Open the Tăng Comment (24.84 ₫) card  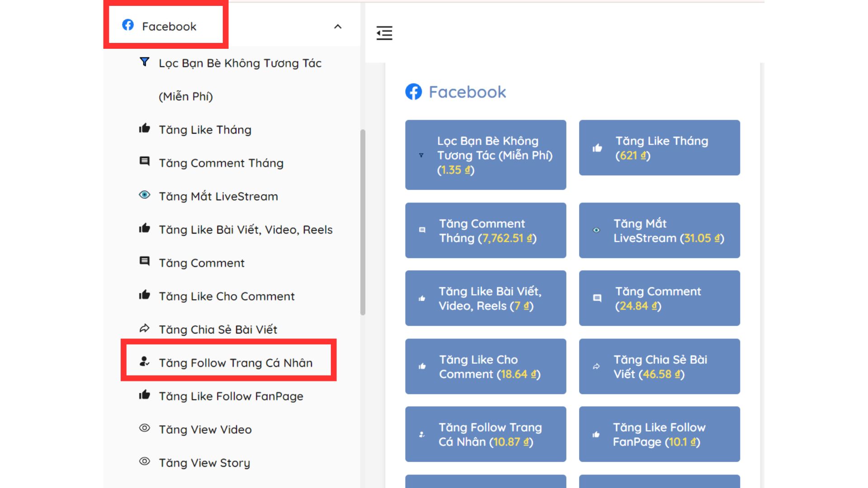tap(659, 298)
